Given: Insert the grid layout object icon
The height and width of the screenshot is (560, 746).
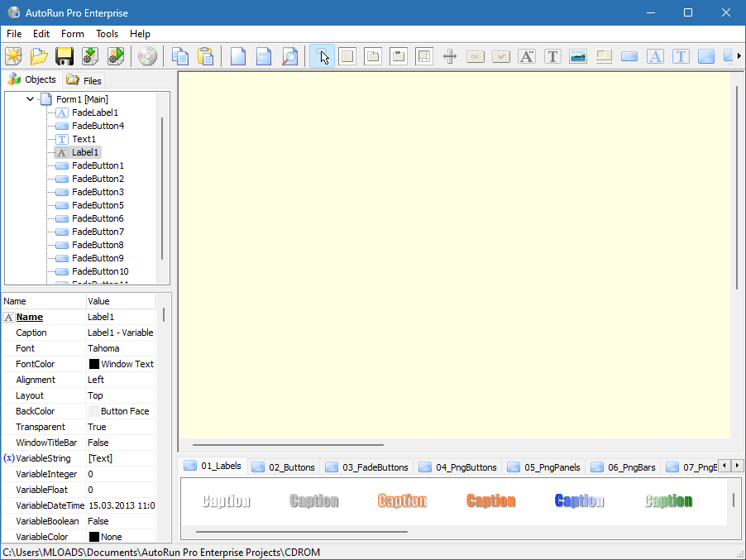Looking at the screenshot, I should tap(424, 56).
